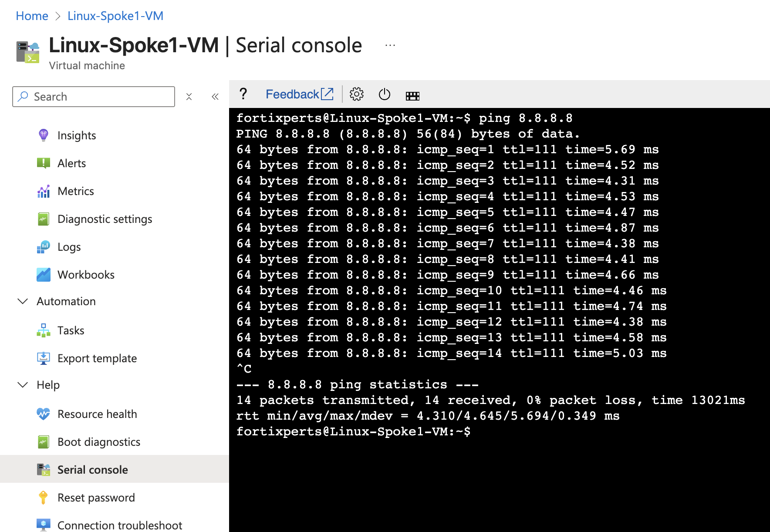Collapse the sidebar with double chevron
This screenshot has width=770, height=532.
(215, 97)
